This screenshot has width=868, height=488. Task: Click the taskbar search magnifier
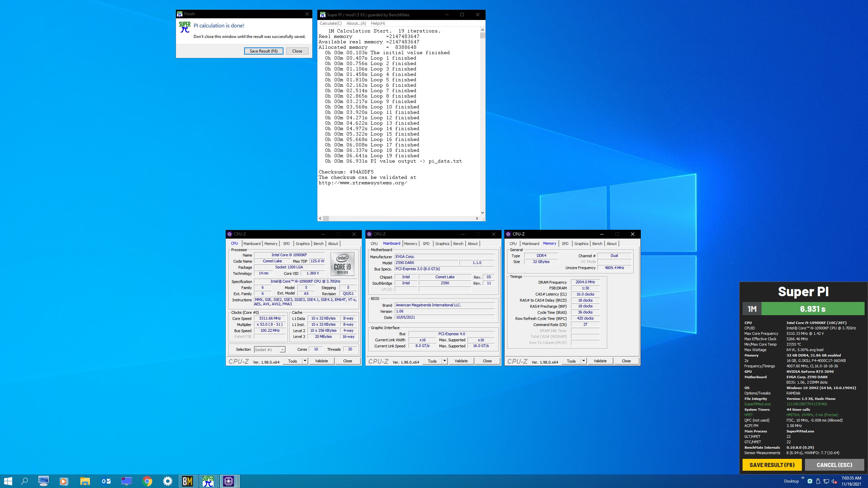tap(24, 481)
